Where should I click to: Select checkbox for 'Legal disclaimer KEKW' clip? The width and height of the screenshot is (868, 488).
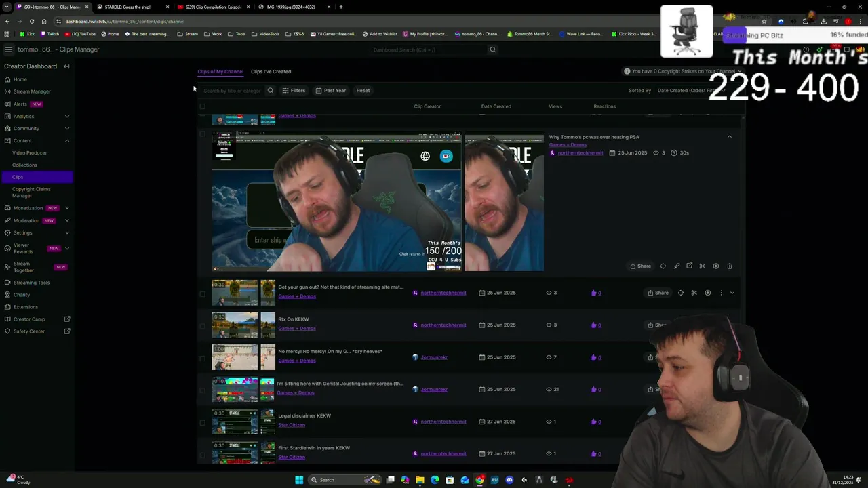tap(202, 422)
